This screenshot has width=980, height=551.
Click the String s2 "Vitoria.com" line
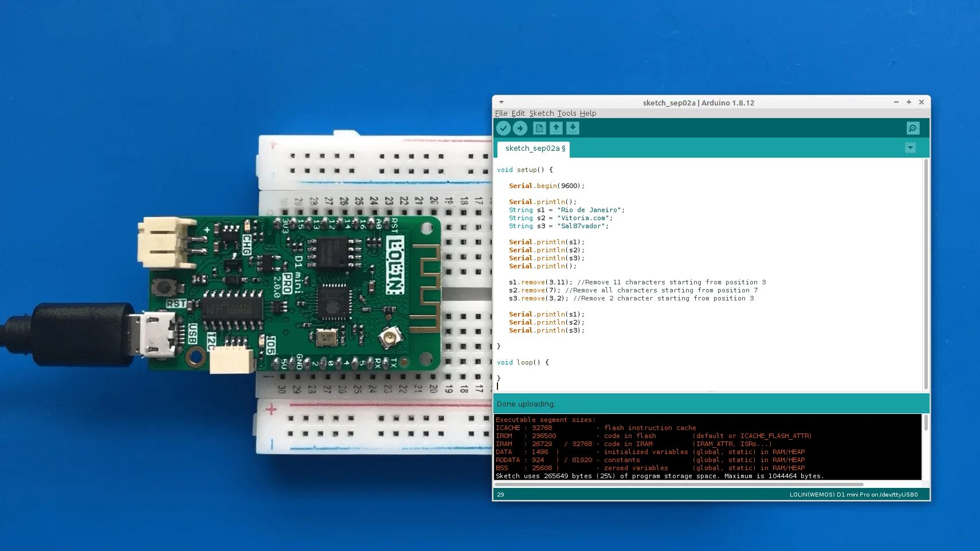[x=560, y=218]
